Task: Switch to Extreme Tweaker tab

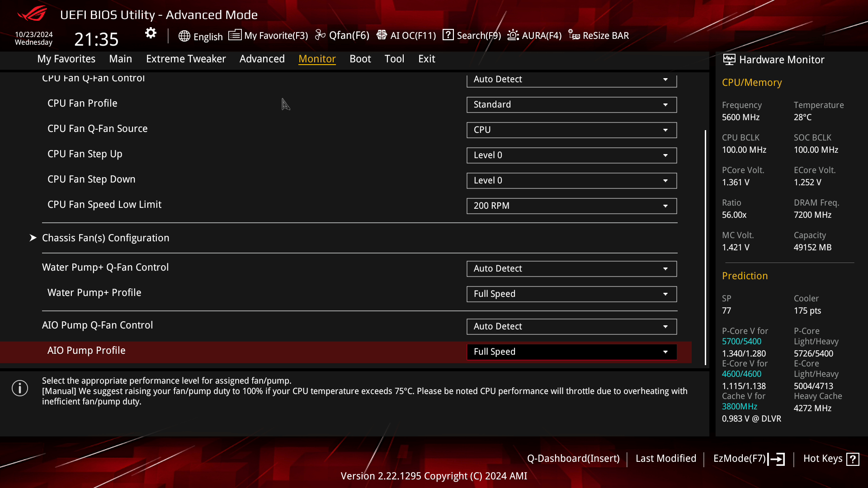Action: [186, 58]
